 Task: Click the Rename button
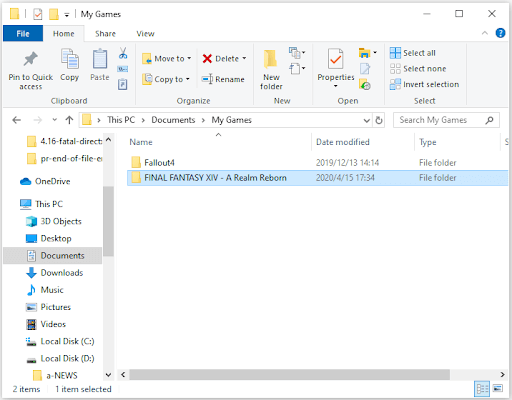click(x=223, y=79)
